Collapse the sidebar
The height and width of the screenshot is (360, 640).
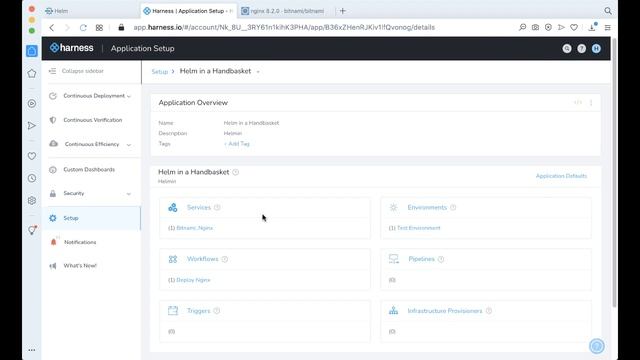(x=76, y=71)
